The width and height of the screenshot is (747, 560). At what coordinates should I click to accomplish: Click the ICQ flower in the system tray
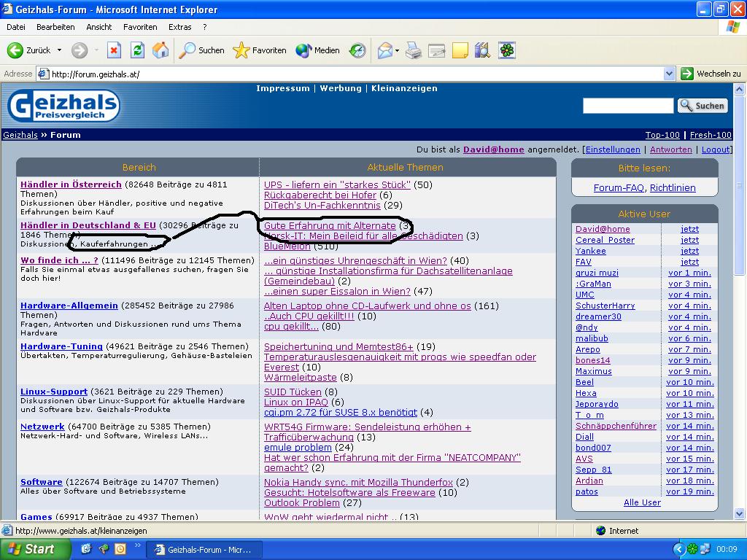[693, 549]
